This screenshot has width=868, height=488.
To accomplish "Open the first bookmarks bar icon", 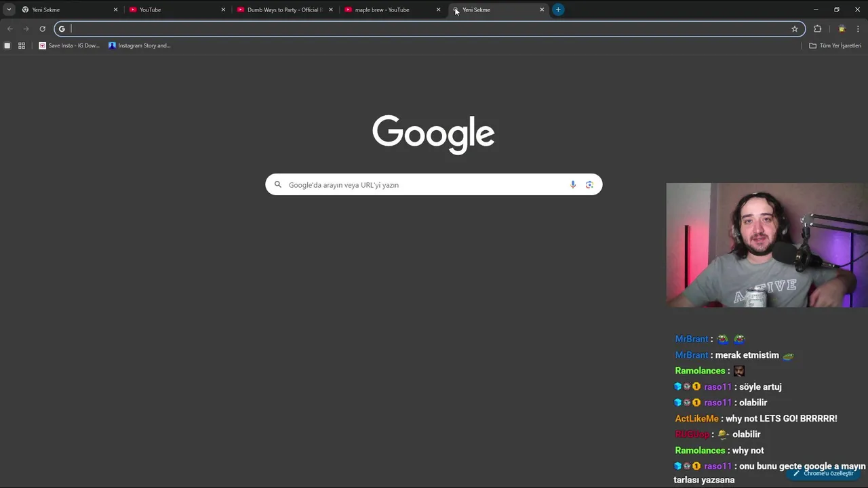I will point(7,45).
